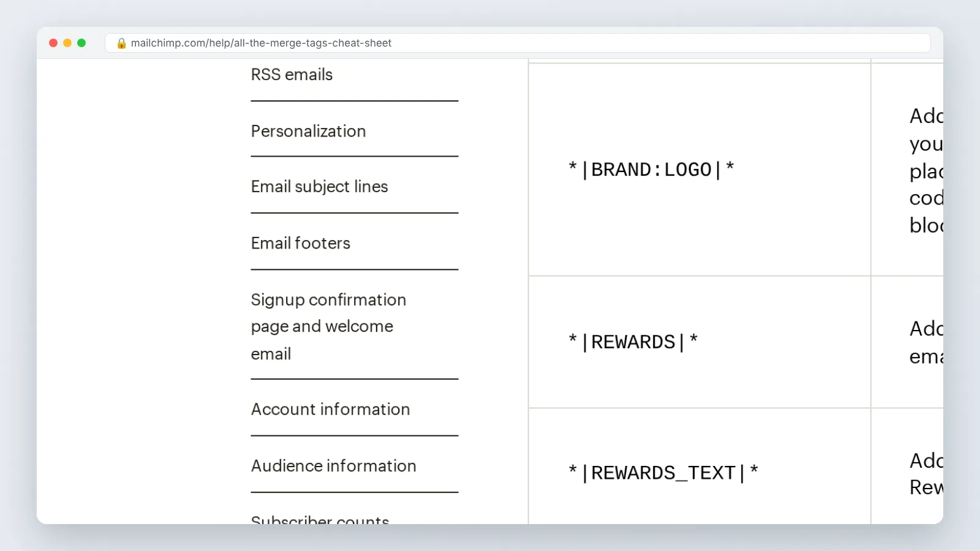The height and width of the screenshot is (551, 980).
Task: Minimize the window using yellow button
Action: [x=67, y=43]
